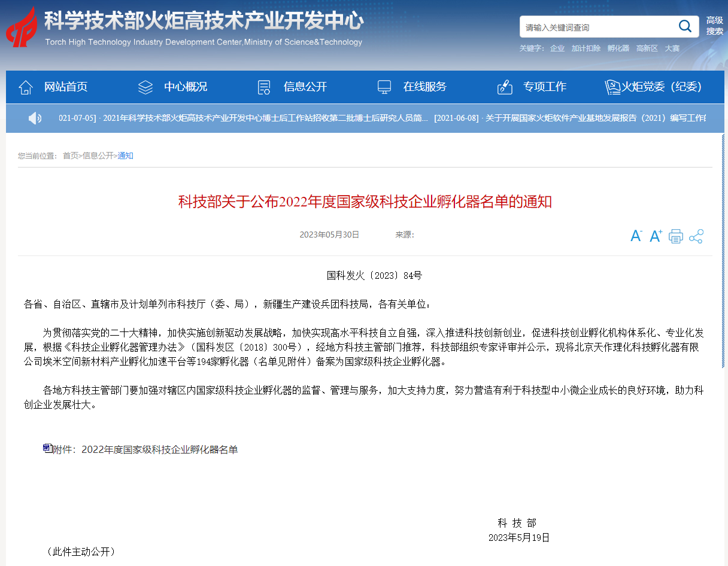The width and height of the screenshot is (728, 566).
Task: Click the share icon
Action: coord(696,236)
